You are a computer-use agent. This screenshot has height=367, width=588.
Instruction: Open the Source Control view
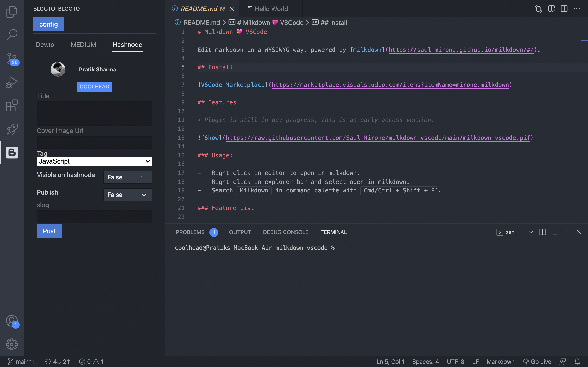click(x=12, y=58)
